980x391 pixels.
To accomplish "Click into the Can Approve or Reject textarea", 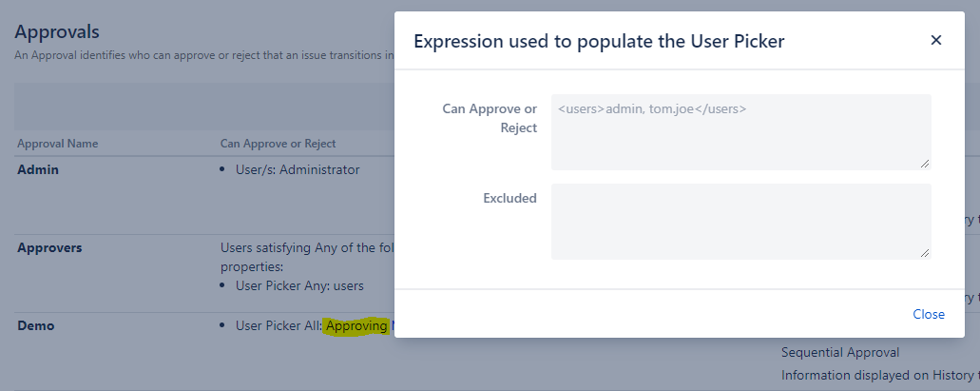I will 740,131.
